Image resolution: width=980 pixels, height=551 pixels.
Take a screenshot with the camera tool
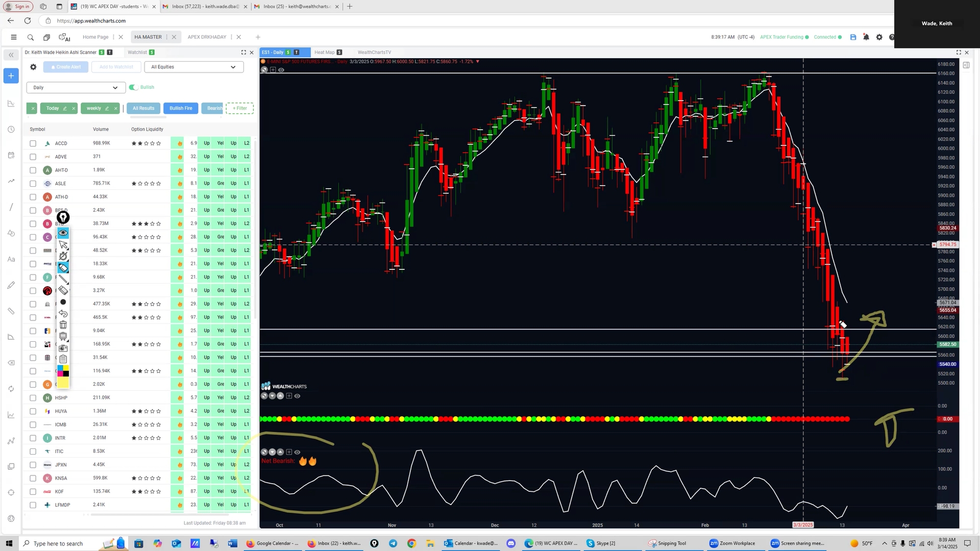pyautogui.click(x=63, y=348)
